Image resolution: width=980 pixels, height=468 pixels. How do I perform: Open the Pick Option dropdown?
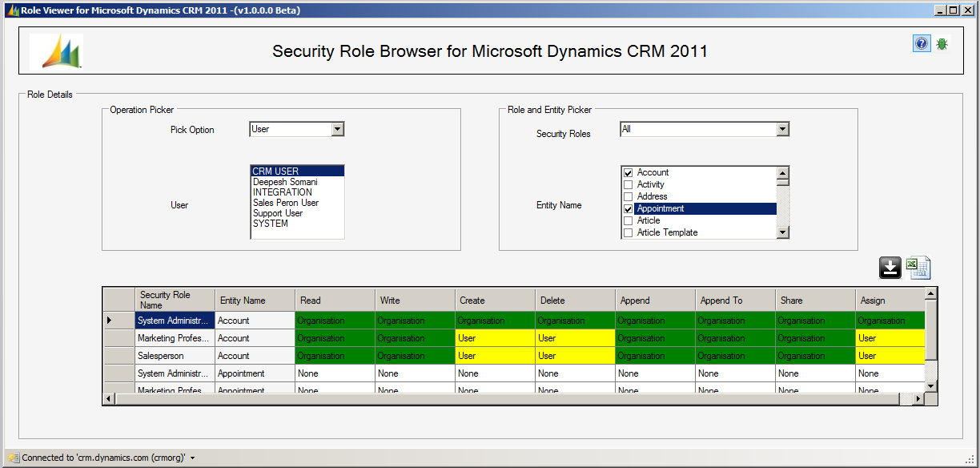(x=337, y=129)
